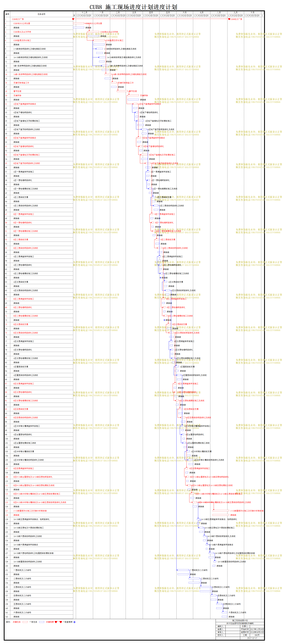282x644 pixels.
Task: Select task row 1 CUB8动力厂房
Action: point(39,19)
